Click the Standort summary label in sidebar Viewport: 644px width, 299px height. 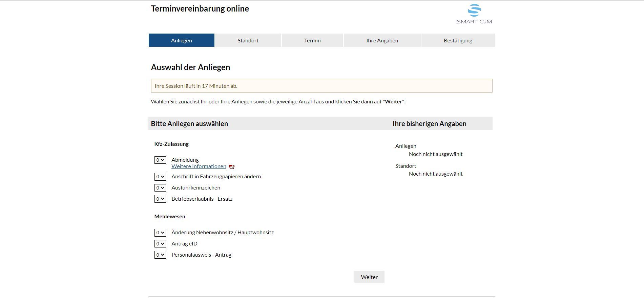(406, 166)
